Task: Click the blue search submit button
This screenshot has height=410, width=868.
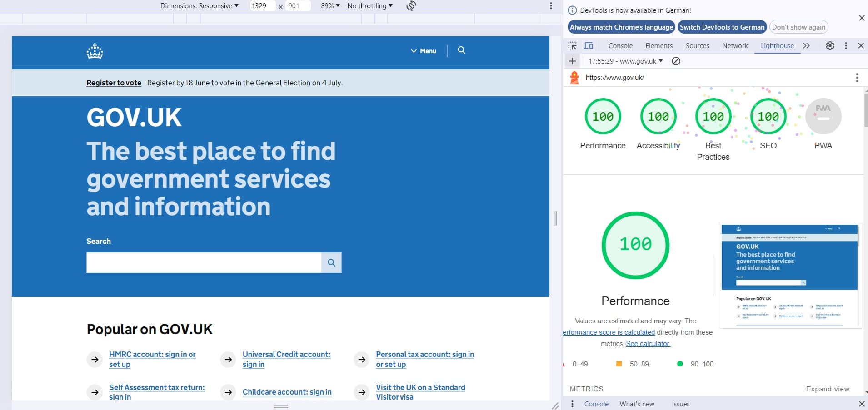Action: (331, 262)
